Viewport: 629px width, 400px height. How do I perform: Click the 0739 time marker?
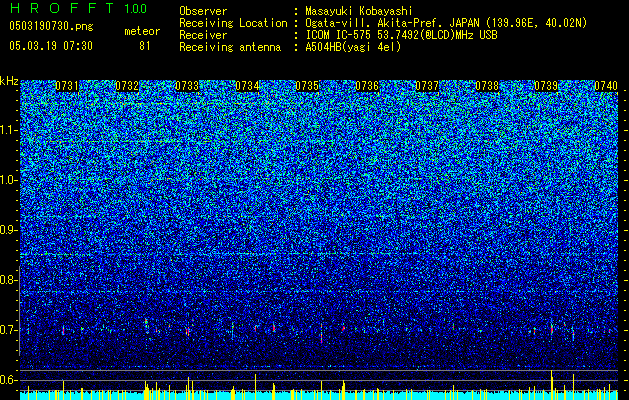(546, 86)
